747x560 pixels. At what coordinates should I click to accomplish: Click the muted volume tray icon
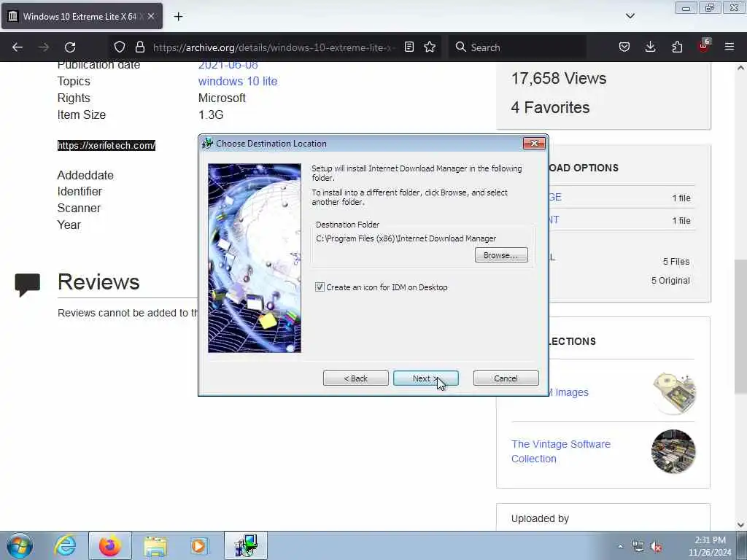[656, 547]
